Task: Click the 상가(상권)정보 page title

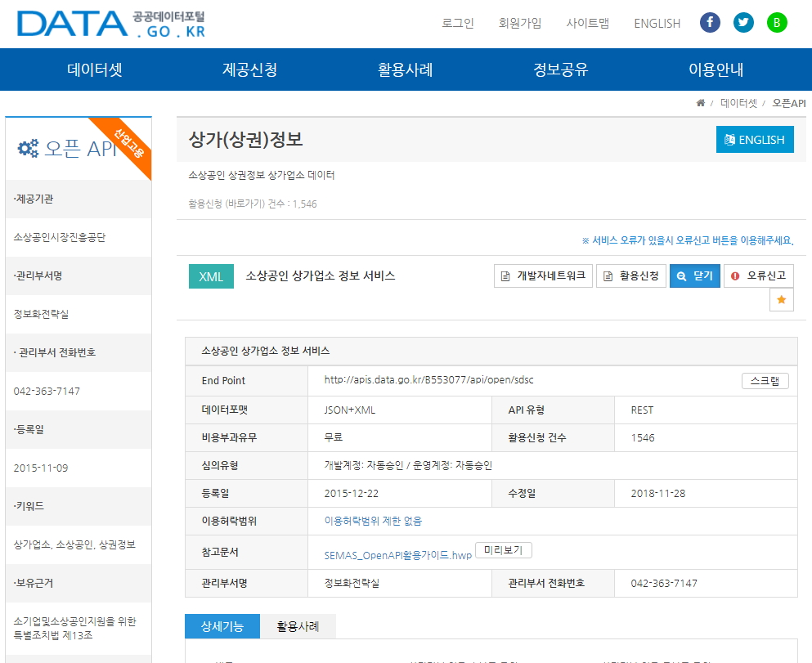Action: 245,139
